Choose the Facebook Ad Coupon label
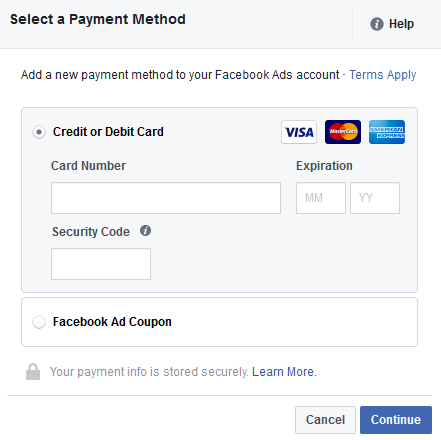 coord(112,322)
